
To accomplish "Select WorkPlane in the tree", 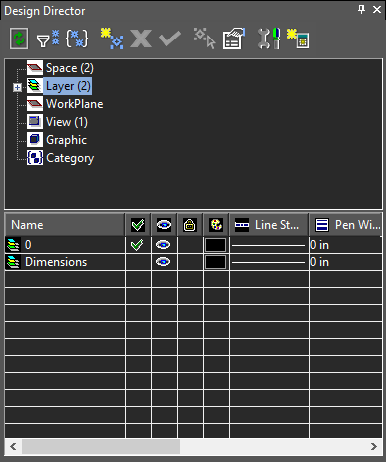I will coord(75,104).
